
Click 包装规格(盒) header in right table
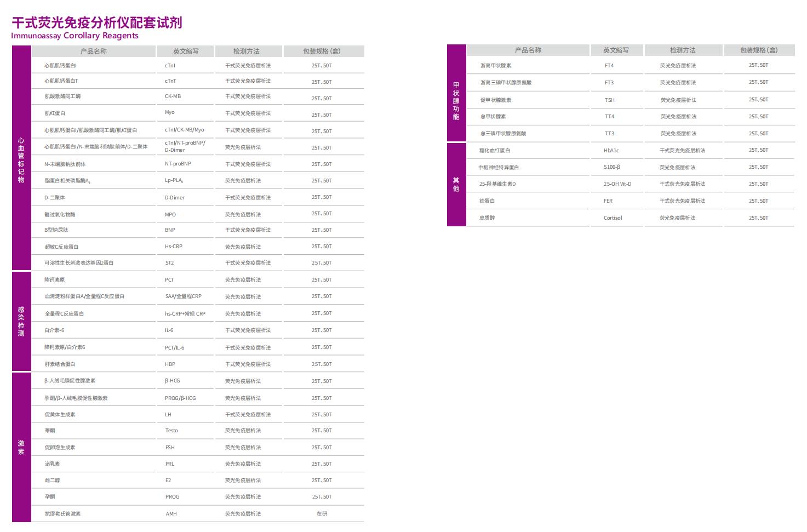point(759,50)
